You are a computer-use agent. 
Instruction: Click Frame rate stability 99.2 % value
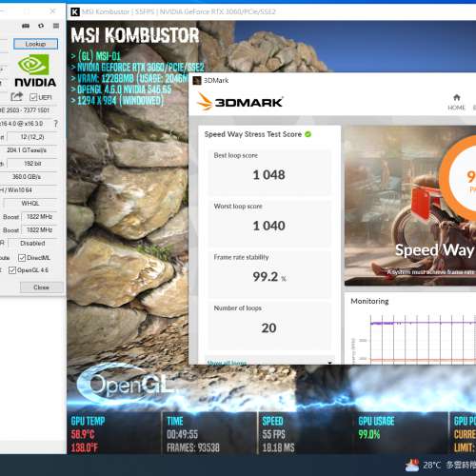(x=269, y=277)
